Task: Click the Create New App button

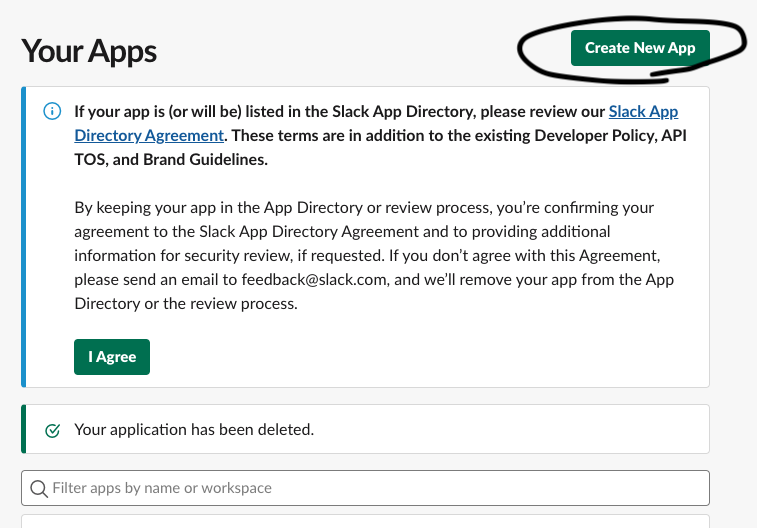Action: pyautogui.click(x=640, y=48)
